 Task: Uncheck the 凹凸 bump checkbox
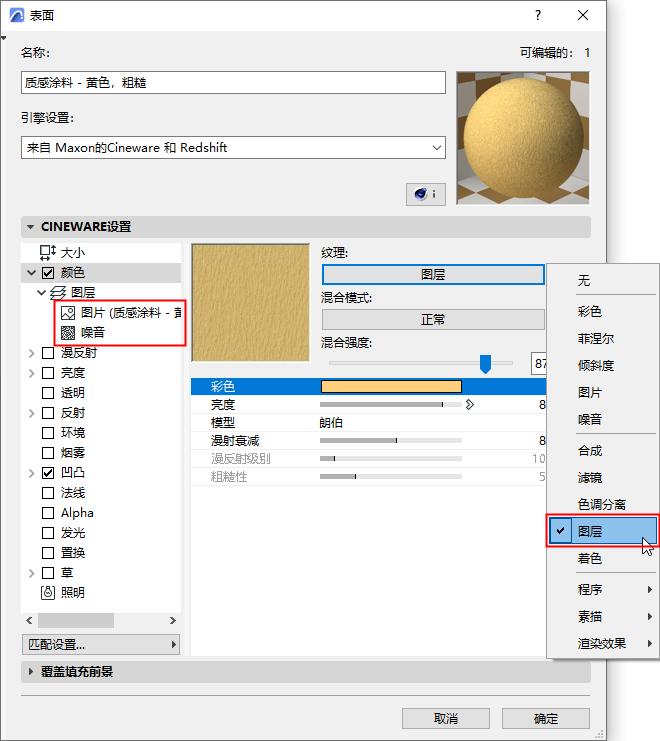[48, 473]
